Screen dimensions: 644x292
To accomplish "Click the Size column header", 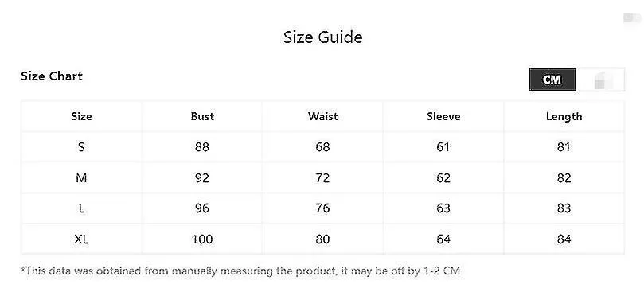I will [x=81, y=116].
